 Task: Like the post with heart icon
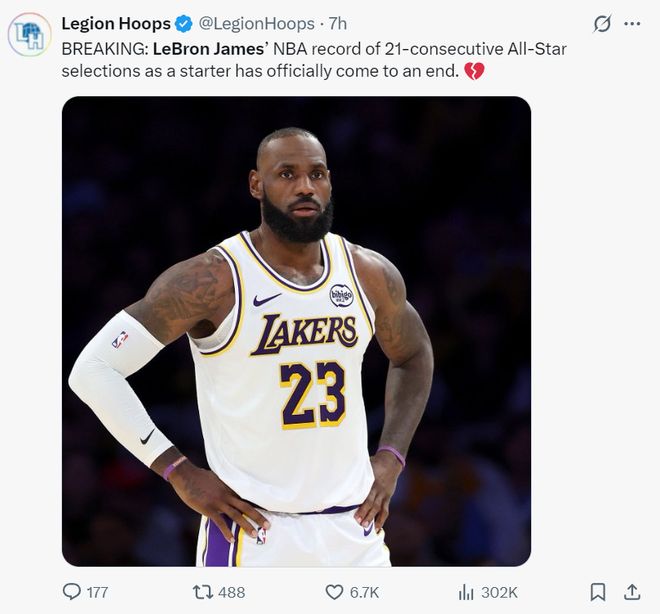click(334, 592)
